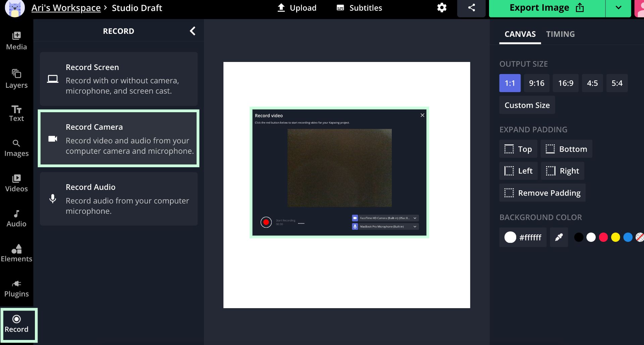
Task: Open the Elements panel
Action: click(16, 253)
